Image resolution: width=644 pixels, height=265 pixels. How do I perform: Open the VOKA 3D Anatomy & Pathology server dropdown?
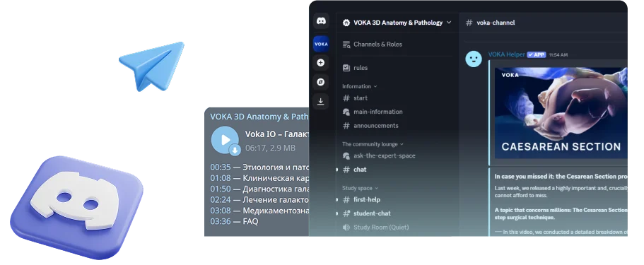(x=397, y=23)
